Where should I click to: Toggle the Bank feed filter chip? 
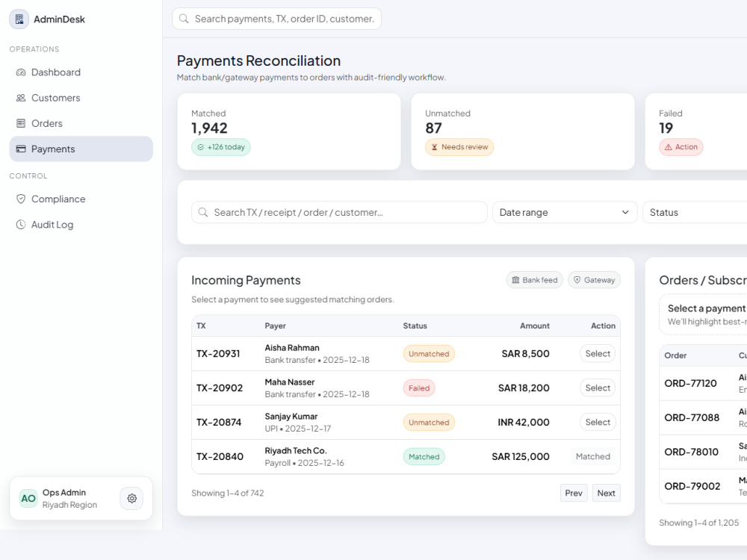[x=535, y=280]
